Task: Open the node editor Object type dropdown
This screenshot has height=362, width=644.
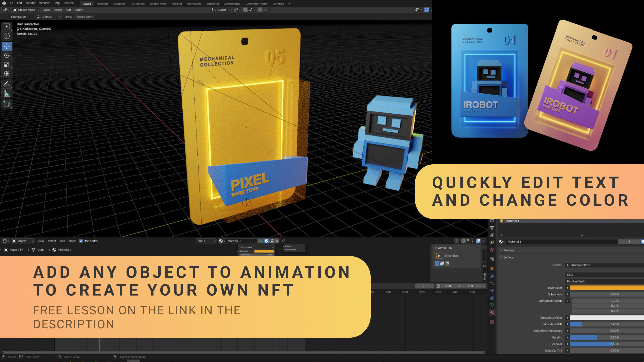Action: tap(23, 241)
